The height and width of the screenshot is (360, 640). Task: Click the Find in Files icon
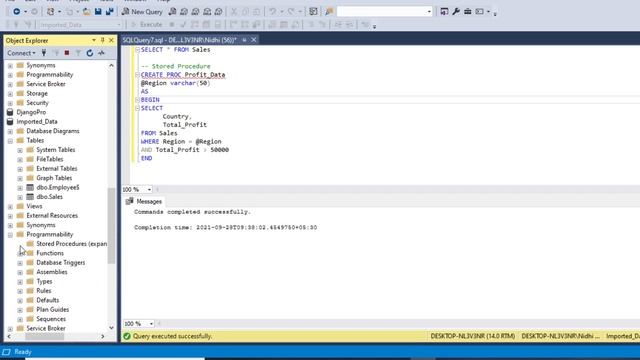(329, 12)
